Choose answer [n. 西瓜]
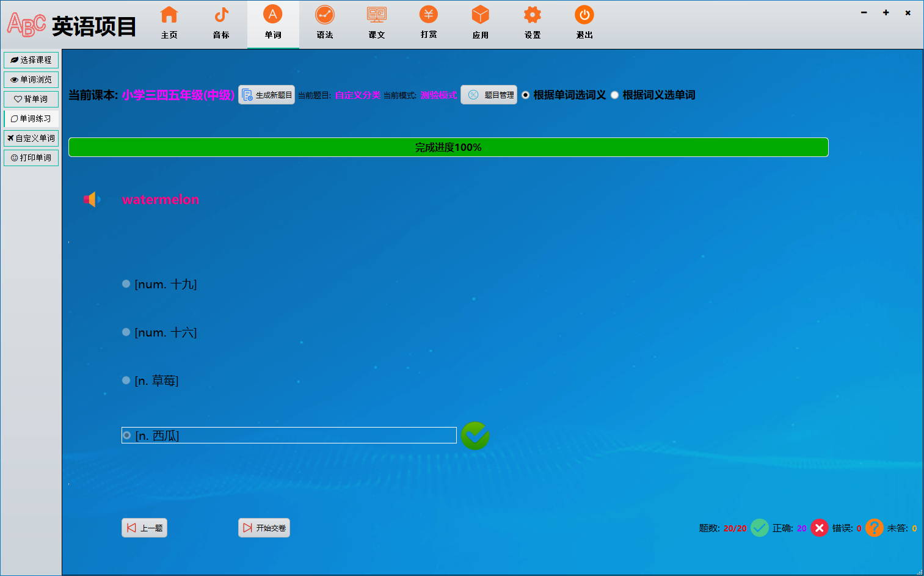This screenshot has width=924, height=576. tap(289, 436)
